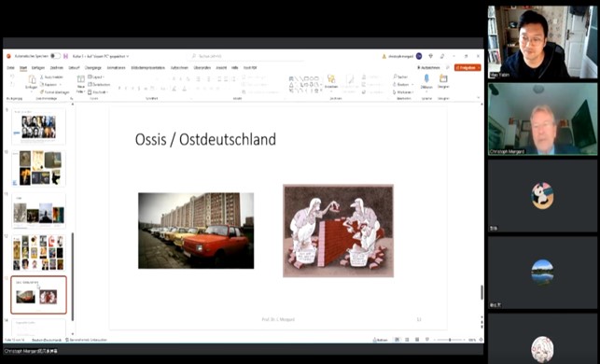Select the slide 12 thumbnail
Image resolution: width=600 pixels, height=364 pixels.
[38, 252]
